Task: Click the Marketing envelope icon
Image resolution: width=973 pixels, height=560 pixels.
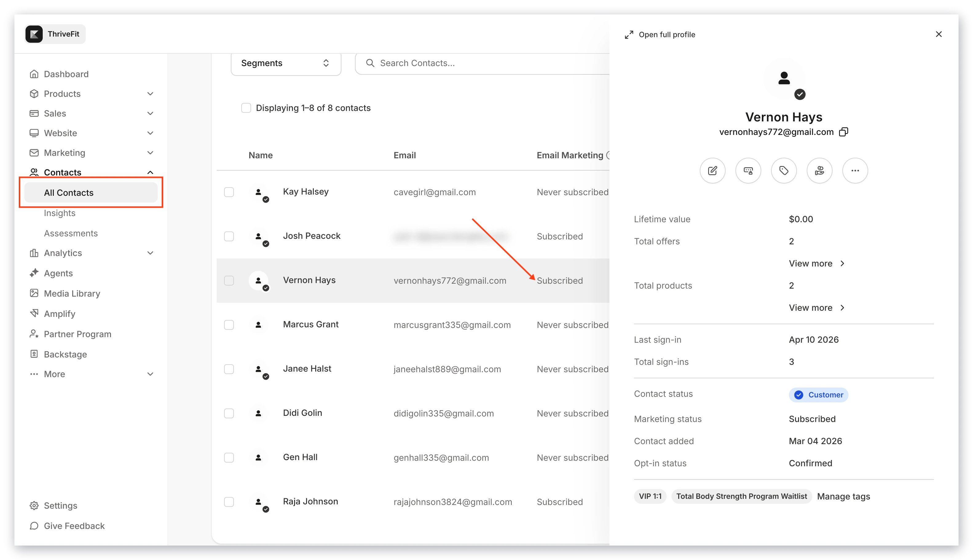Action: click(34, 153)
